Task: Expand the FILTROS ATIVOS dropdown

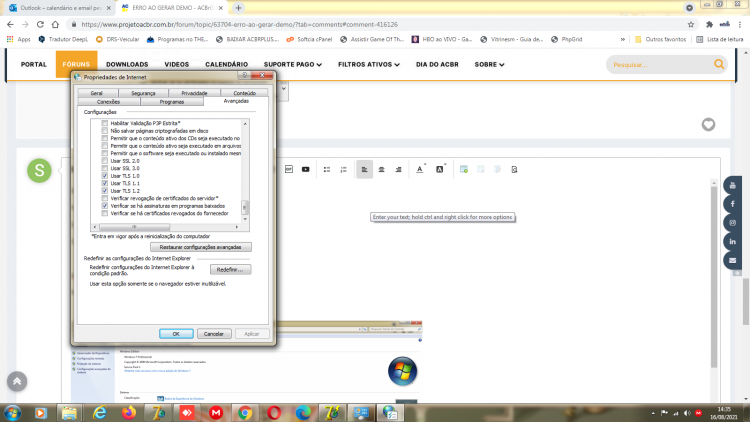Action: pos(368,65)
